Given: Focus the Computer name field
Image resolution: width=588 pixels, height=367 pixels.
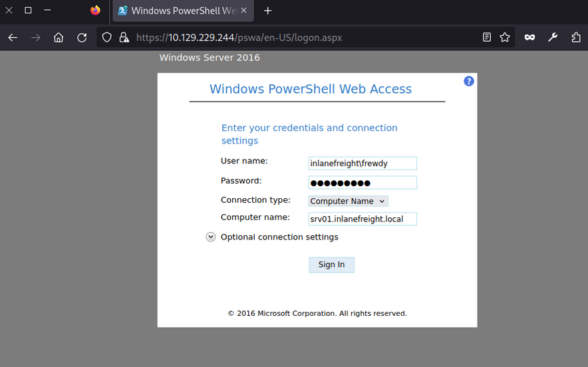Looking at the screenshot, I should (x=363, y=219).
